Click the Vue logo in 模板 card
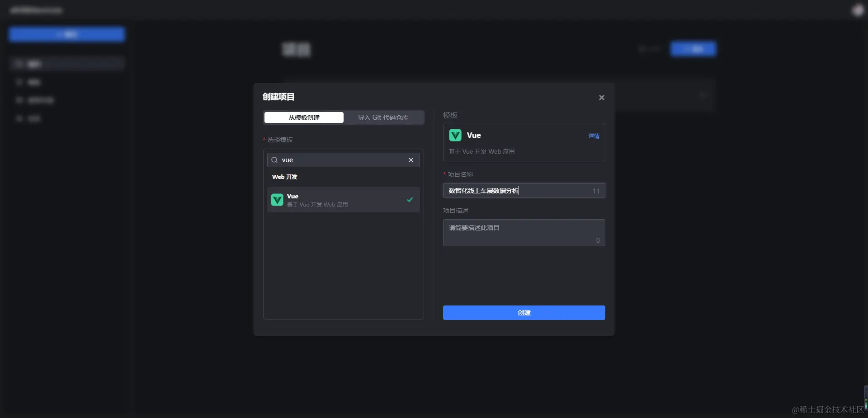This screenshot has height=418, width=868. (x=455, y=135)
